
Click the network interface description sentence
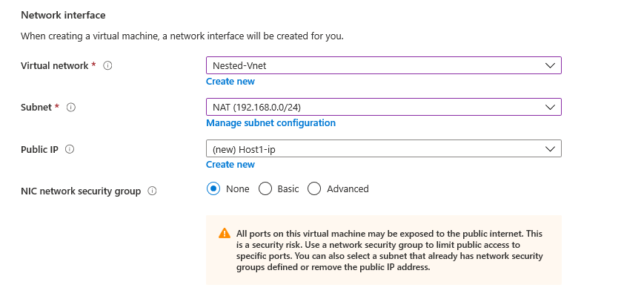[182, 36]
